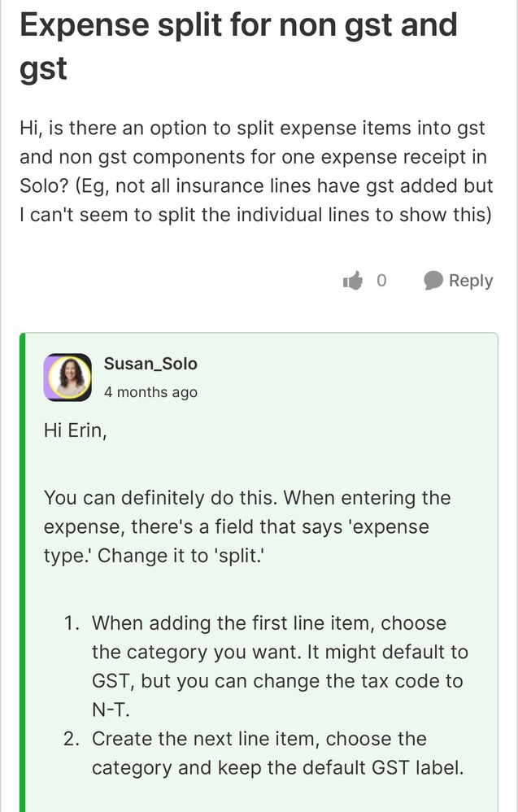Image resolution: width=518 pixels, height=812 pixels.
Task: Click the original question paragraph text
Action: coord(256,171)
